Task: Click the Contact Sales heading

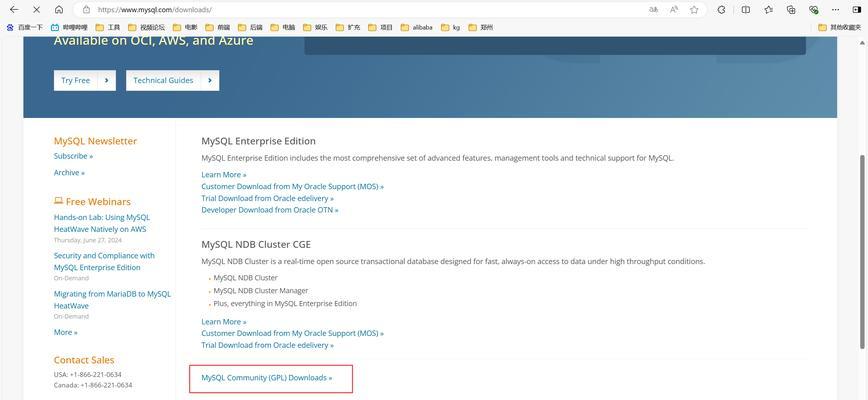Action: [84, 360]
